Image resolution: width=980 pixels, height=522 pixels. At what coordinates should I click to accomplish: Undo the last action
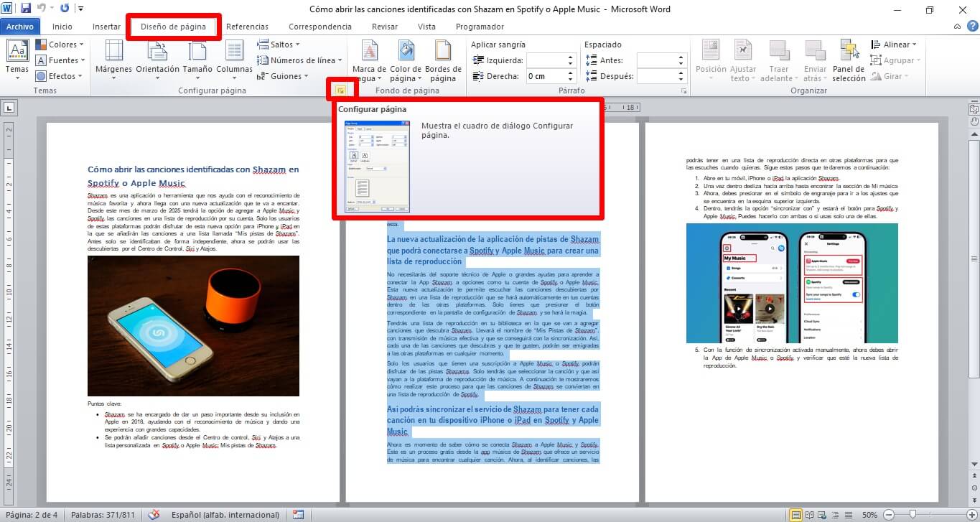[x=42, y=9]
